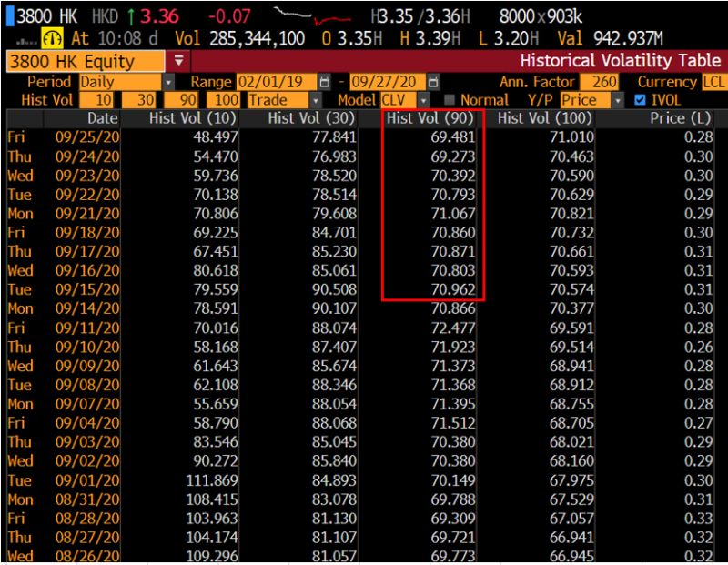Open the start date calendar picker

[x=323, y=81]
